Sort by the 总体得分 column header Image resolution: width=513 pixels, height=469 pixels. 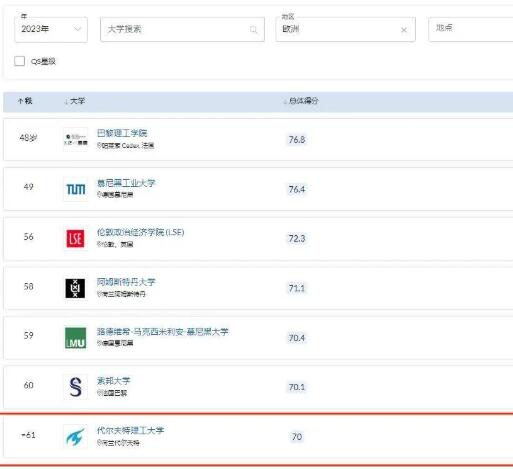pyautogui.click(x=301, y=101)
